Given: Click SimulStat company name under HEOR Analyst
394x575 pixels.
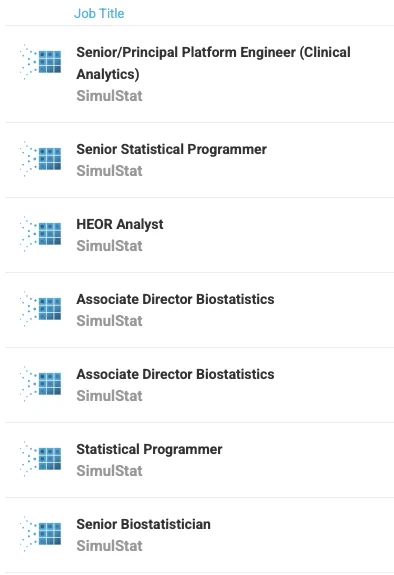Looking at the screenshot, I should 109,246.
